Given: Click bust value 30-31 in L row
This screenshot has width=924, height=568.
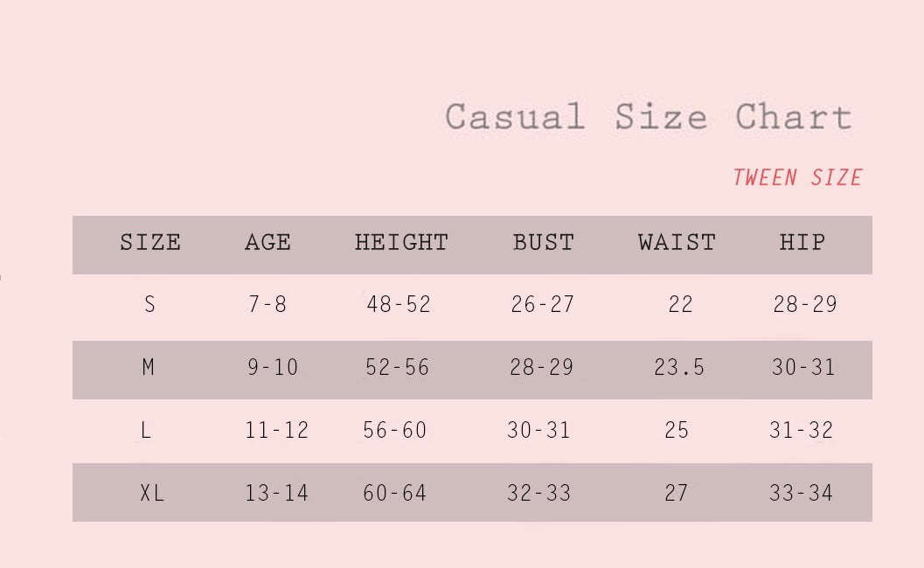Looking at the screenshot, I should pyautogui.click(x=538, y=430).
